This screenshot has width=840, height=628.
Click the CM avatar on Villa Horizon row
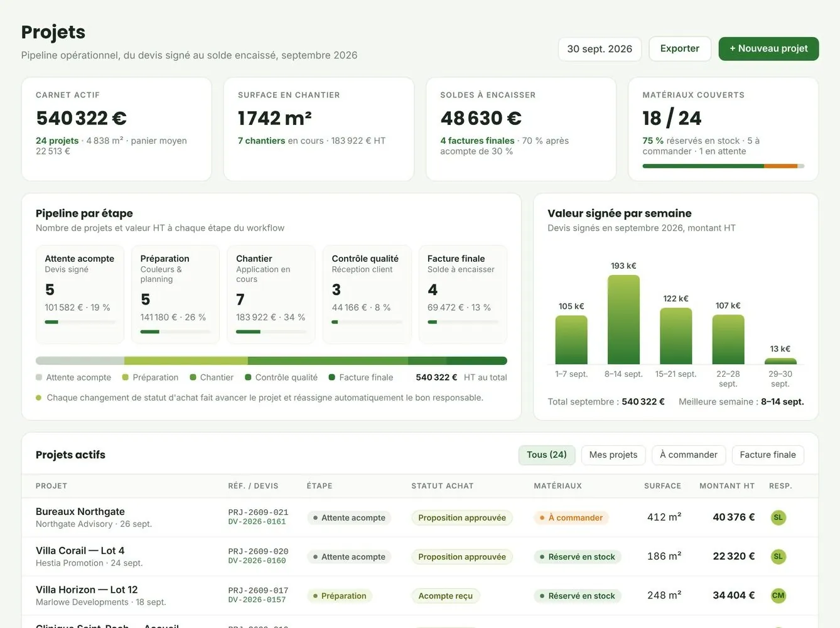(x=778, y=595)
